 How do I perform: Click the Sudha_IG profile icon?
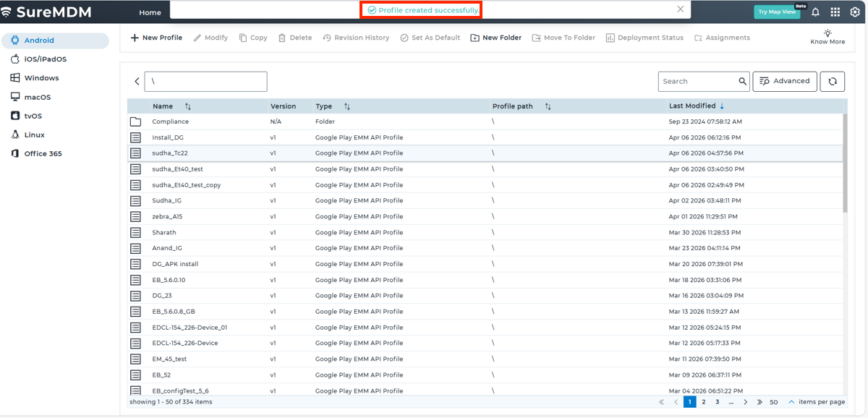[135, 200]
